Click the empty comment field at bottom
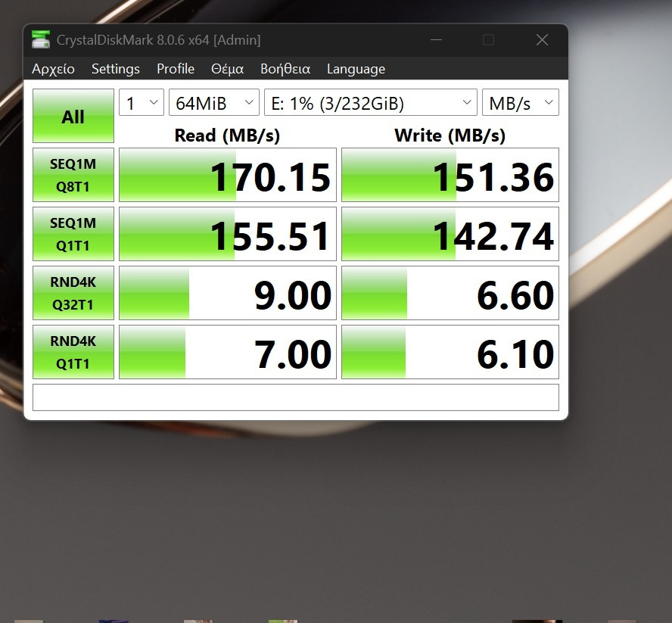The image size is (672, 623). click(x=296, y=397)
